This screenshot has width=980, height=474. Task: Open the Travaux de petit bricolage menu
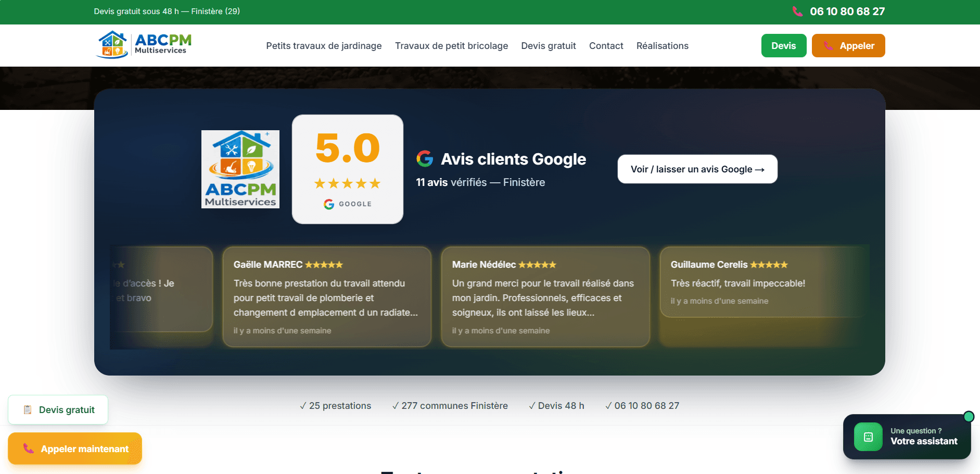[451, 46]
